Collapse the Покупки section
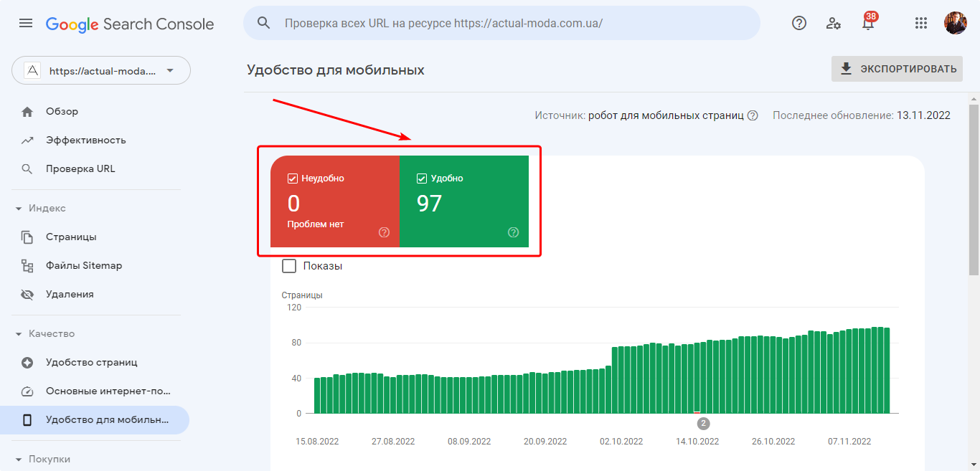The width and height of the screenshot is (980, 471). point(19,460)
